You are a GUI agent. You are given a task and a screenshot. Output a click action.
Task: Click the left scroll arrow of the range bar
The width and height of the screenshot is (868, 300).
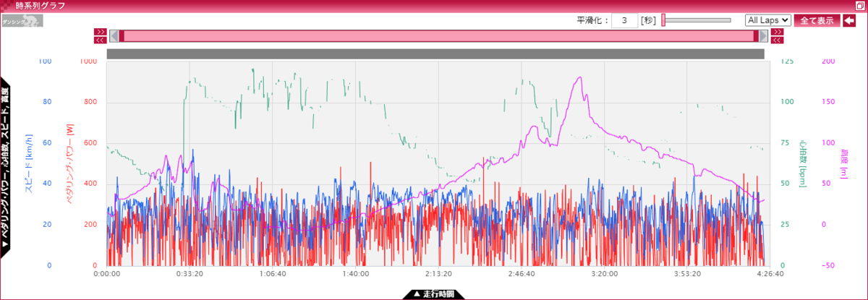[114, 36]
